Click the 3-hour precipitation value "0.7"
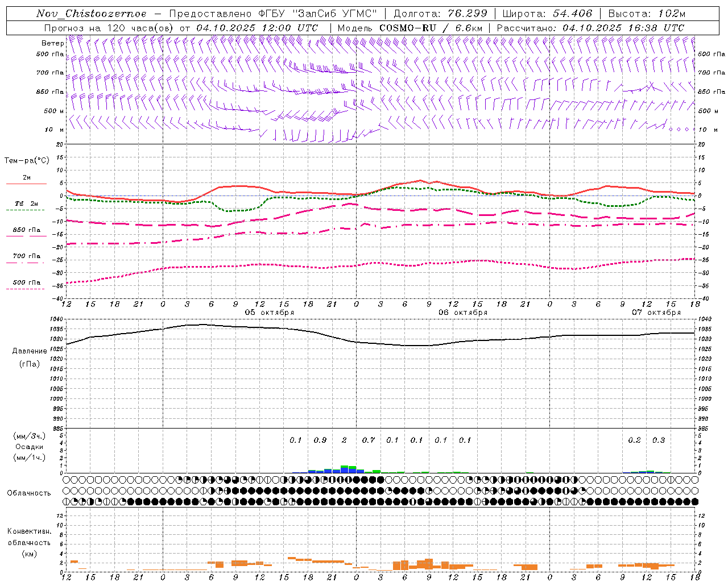 [369, 440]
